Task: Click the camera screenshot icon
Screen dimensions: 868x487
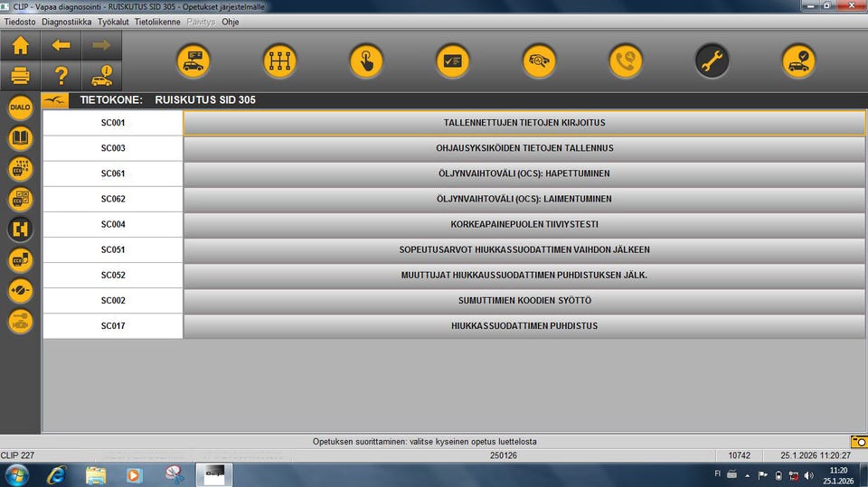Action: click(x=859, y=442)
